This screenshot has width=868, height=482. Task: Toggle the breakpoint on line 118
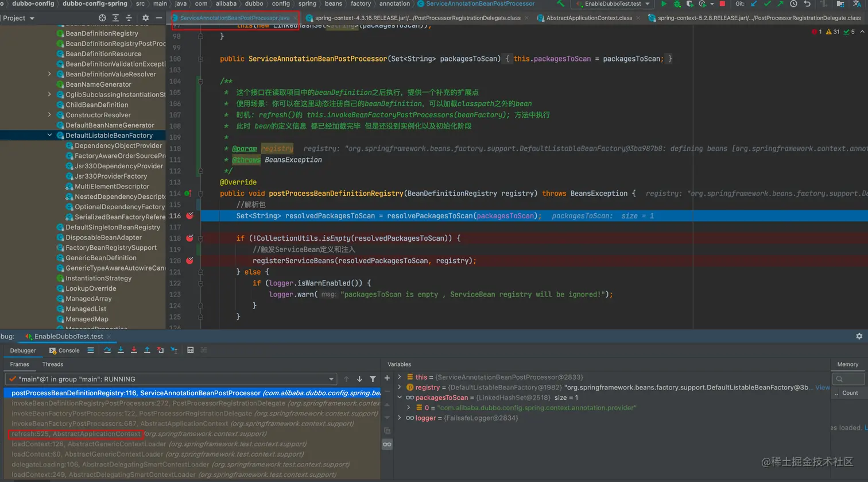[189, 238]
